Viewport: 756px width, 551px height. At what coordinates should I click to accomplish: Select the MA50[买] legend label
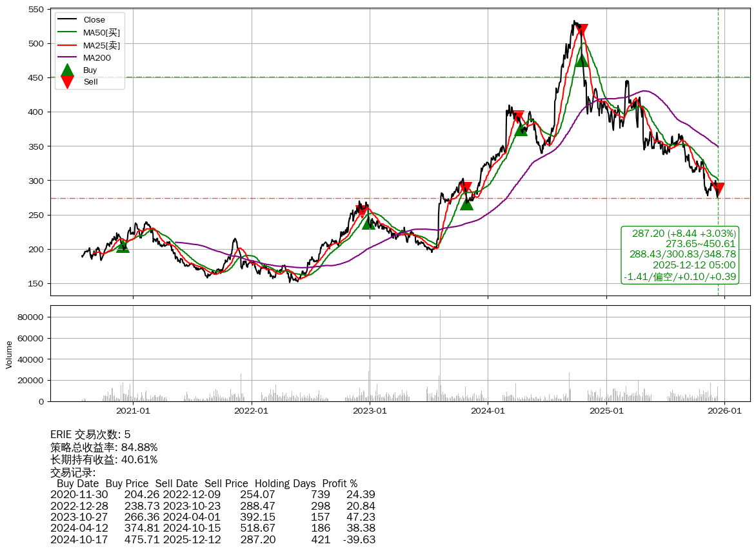tap(101, 32)
